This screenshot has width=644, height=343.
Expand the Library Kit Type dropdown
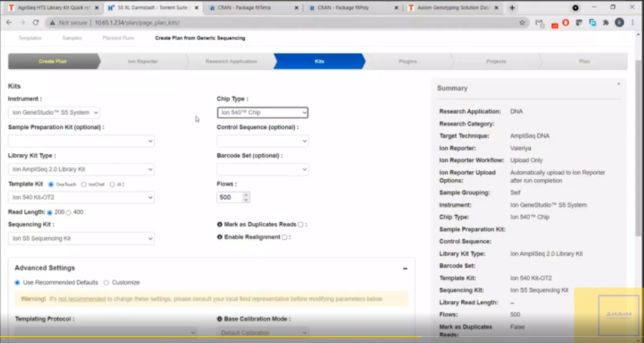(81, 169)
